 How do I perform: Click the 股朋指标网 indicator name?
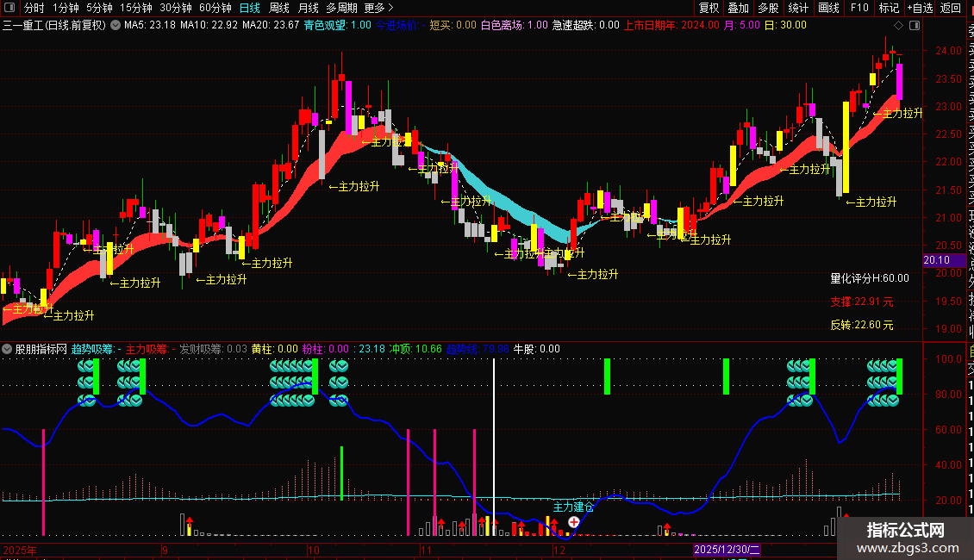coord(41,349)
